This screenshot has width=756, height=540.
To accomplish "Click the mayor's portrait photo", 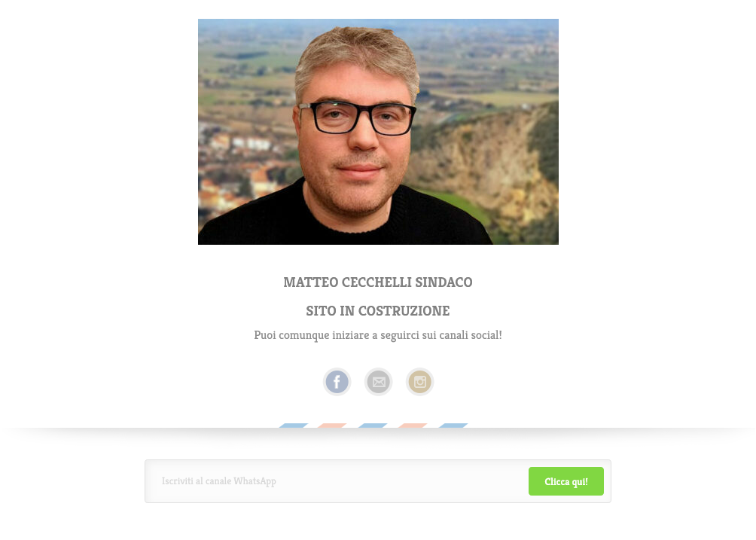I will pyautogui.click(x=378, y=132).
